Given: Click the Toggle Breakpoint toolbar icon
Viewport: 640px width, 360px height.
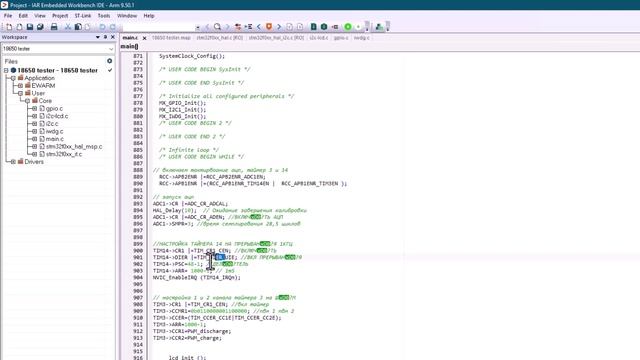Looking at the screenshot, I should [x=335, y=27].
